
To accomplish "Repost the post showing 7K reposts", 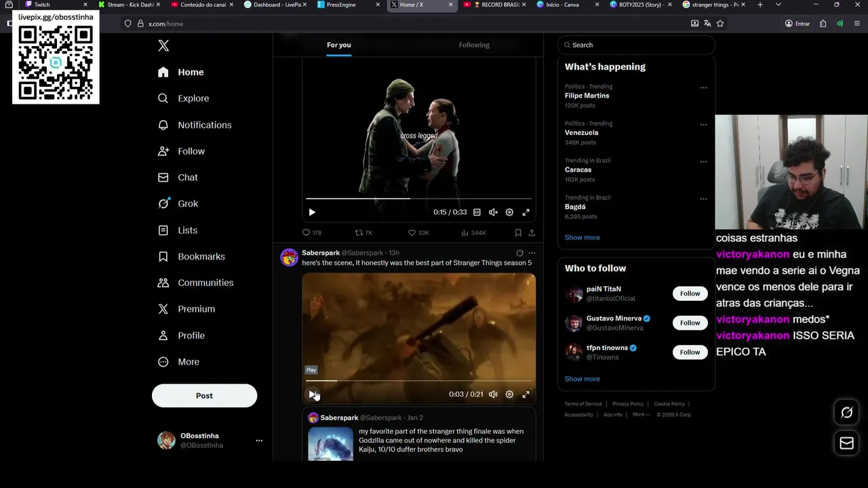I will pyautogui.click(x=363, y=232).
